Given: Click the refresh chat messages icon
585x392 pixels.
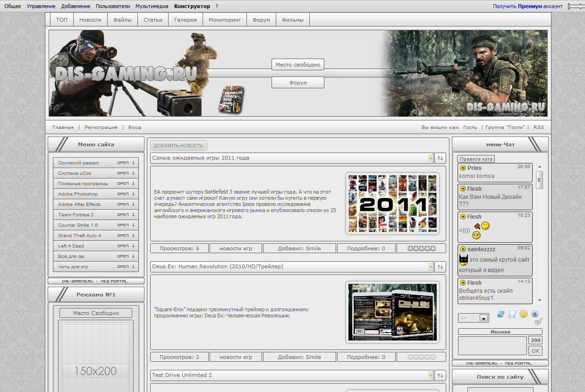Looking at the screenshot, I should click(x=501, y=314).
